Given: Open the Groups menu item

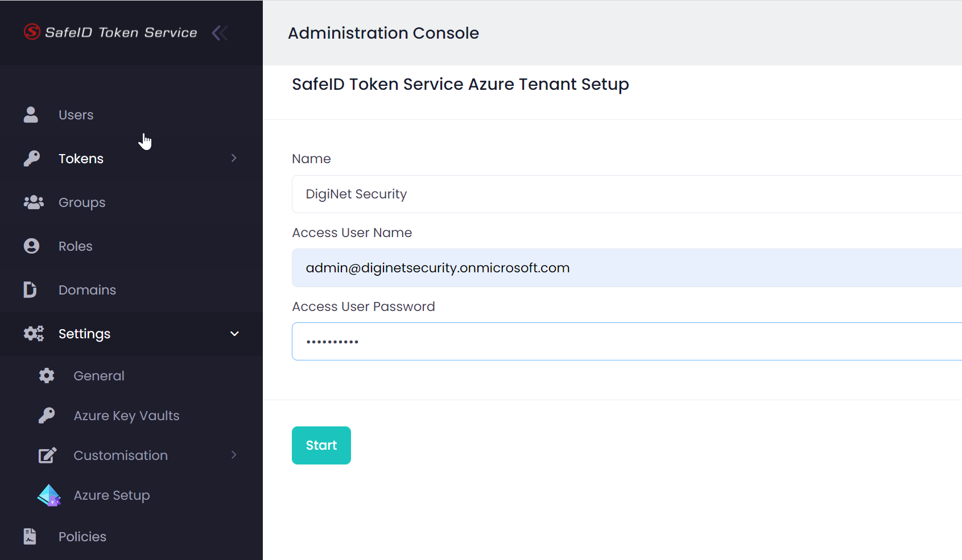Looking at the screenshot, I should point(82,202).
